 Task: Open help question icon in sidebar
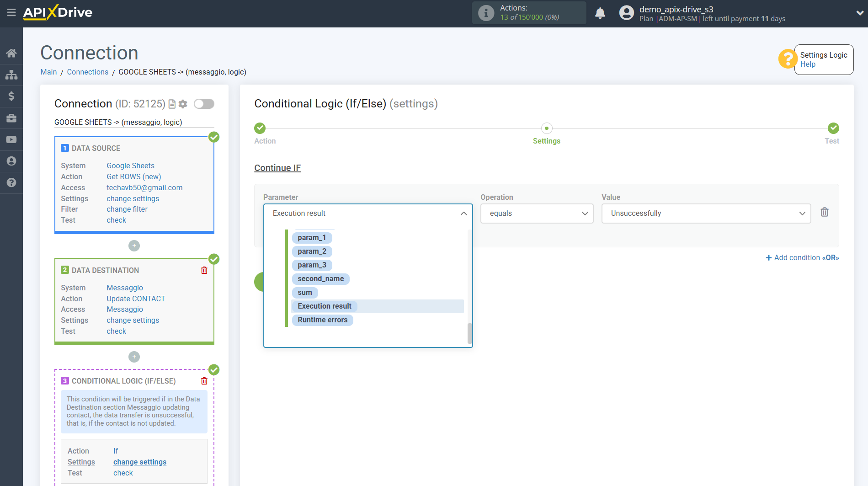point(11,182)
